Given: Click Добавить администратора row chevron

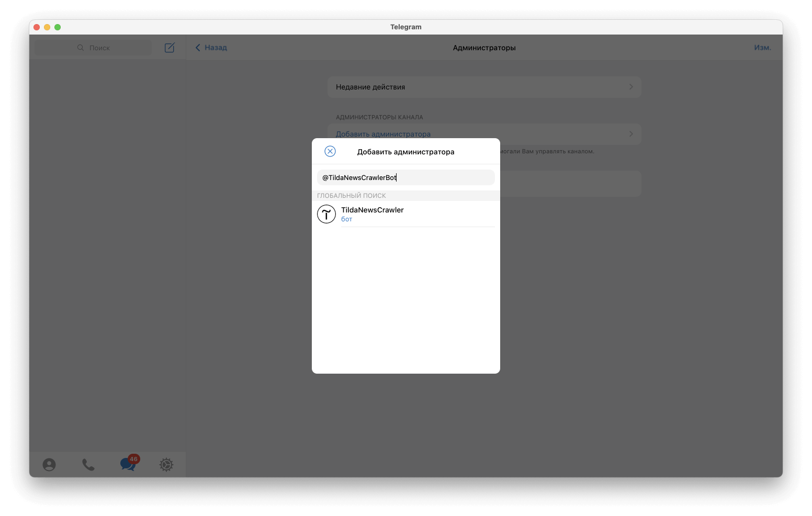Looking at the screenshot, I should pos(631,134).
